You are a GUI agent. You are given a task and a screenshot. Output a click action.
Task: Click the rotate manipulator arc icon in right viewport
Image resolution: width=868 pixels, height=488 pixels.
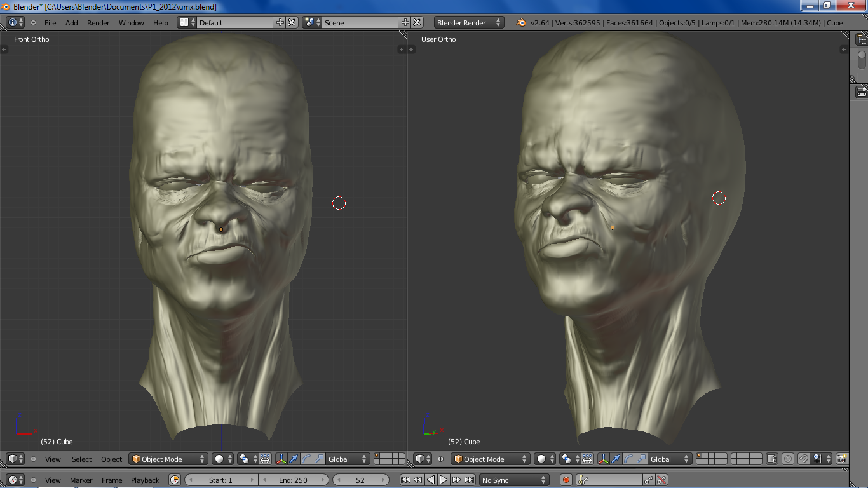point(628,459)
